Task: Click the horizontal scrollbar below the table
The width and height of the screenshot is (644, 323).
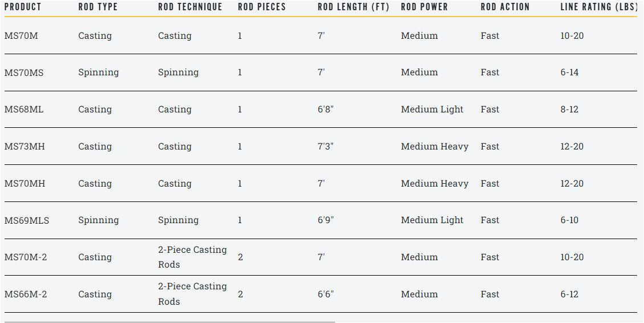Action: pyautogui.click(x=170, y=321)
